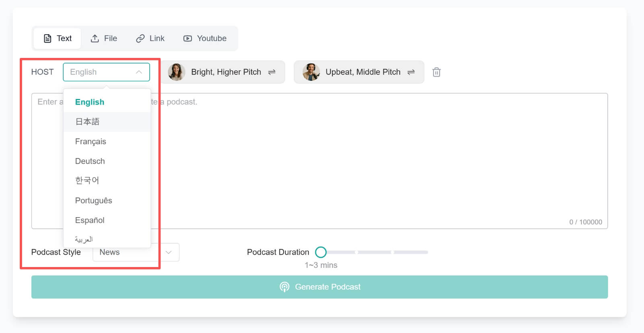Select the Youtube tab

tap(205, 39)
